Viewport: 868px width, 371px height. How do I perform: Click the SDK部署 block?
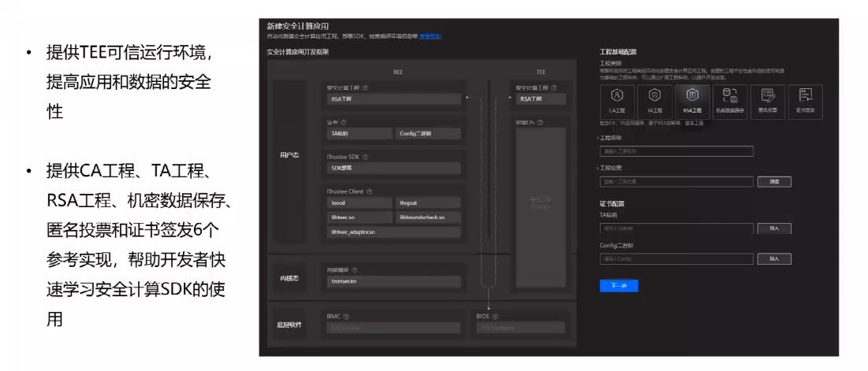(x=393, y=168)
